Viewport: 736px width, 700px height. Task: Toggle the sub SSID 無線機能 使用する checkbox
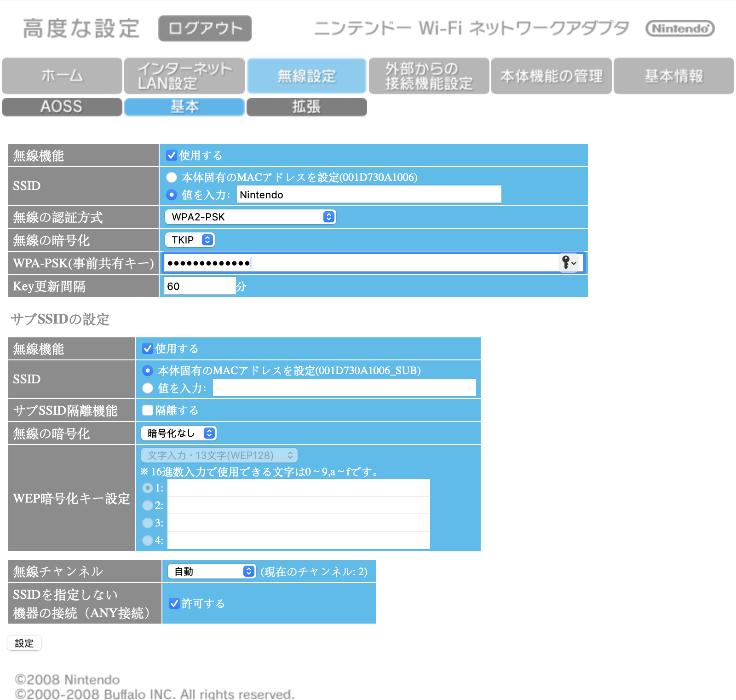148,348
